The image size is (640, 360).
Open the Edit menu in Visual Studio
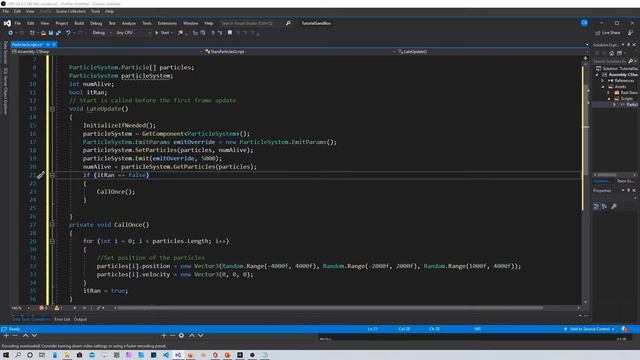(x=31, y=23)
